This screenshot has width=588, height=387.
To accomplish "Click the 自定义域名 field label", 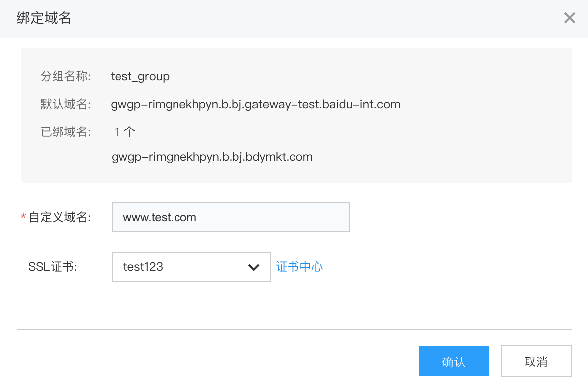I will pyautogui.click(x=60, y=217).
